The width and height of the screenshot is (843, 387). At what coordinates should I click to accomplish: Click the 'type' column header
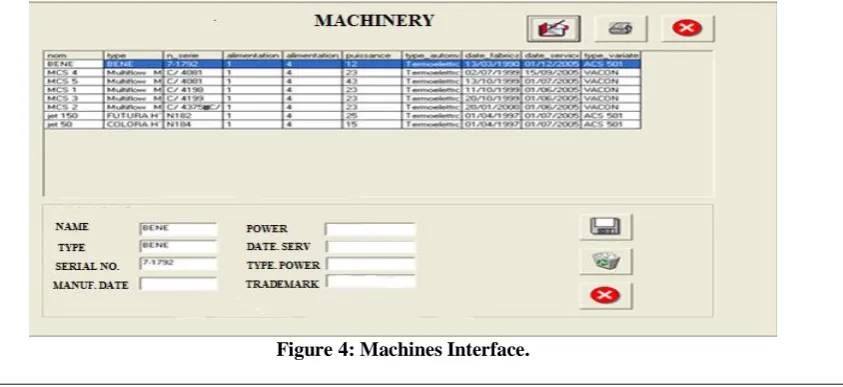[133, 55]
